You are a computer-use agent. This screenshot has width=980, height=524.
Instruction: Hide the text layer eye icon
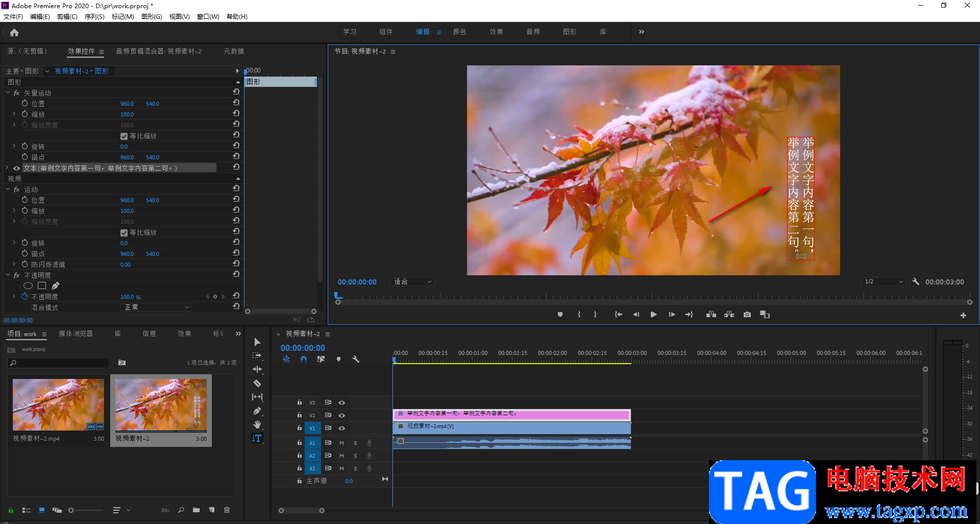click(x=16, y=168)
